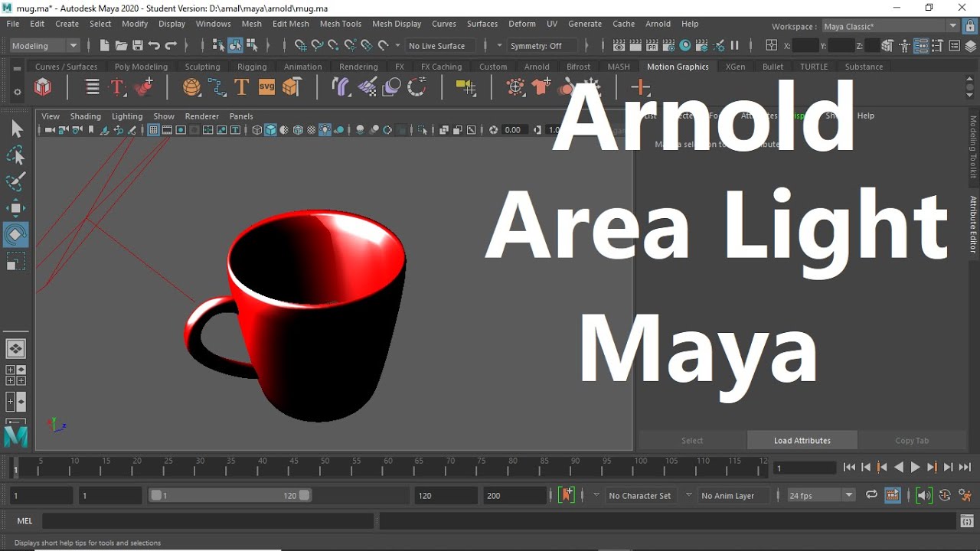
Task: Open the Render View clapboard icon
Action: [619, 45]
